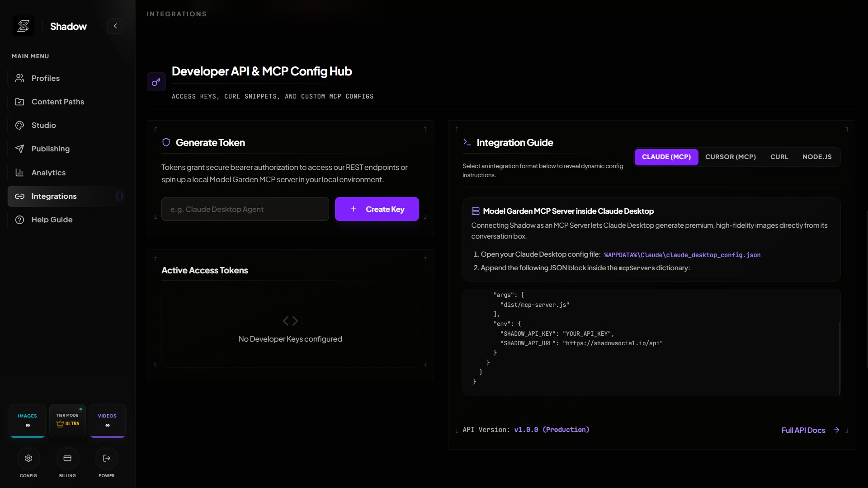Screen dimensions: 868x488
Task: Open Config gear settings
Action: (28, 459)
